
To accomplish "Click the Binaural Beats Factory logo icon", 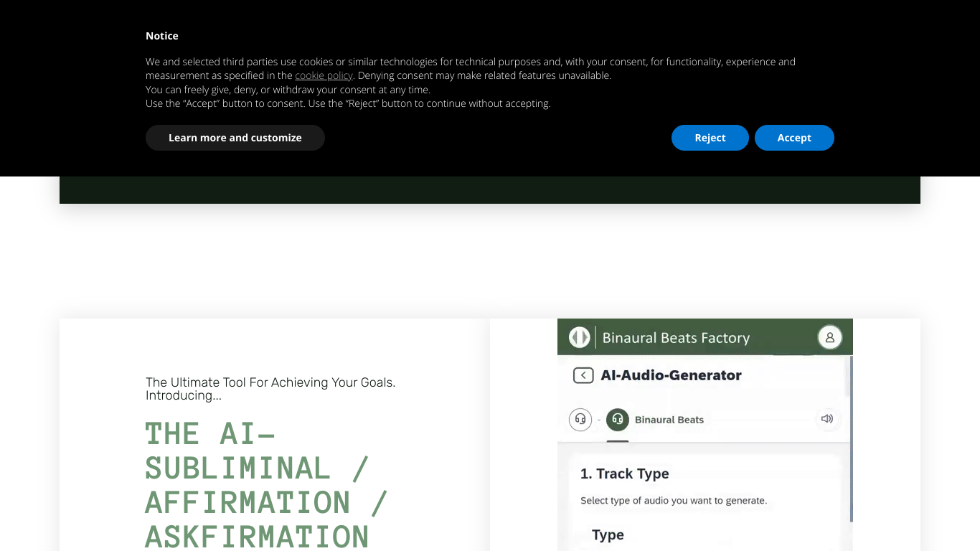I will click(579, 337).
